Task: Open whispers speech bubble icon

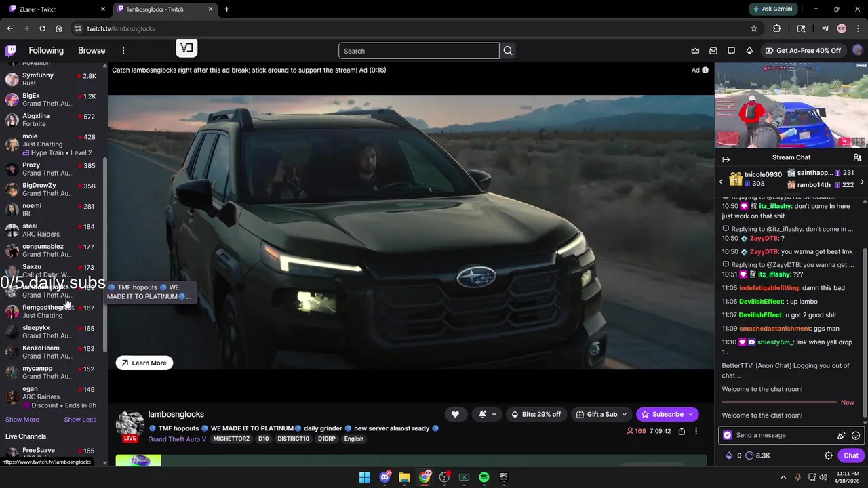Action: 731,51
